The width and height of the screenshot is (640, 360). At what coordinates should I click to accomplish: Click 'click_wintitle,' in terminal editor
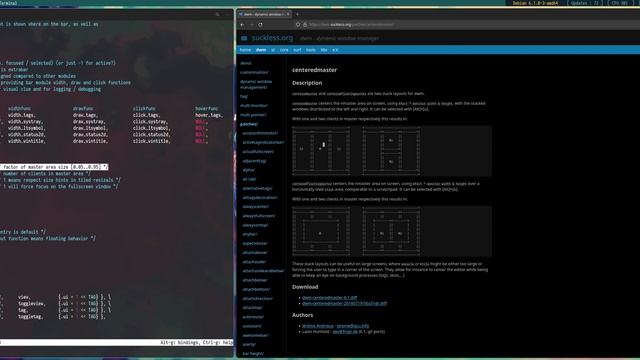(151, 141)
